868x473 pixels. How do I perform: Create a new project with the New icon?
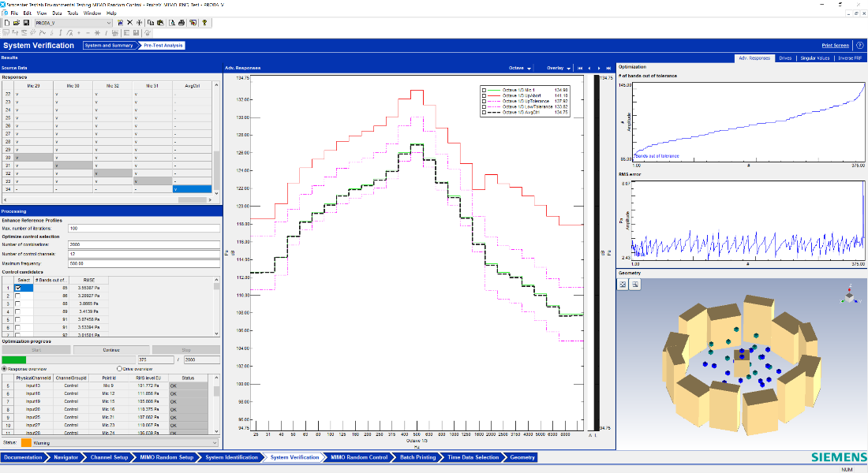[8, 23]
